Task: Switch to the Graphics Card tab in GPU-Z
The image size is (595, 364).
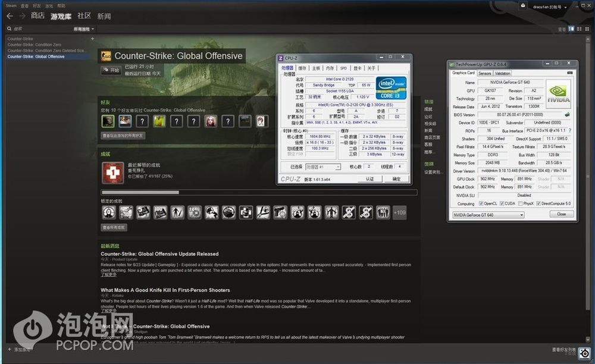Action: pyautogui.click(x=464, y=73)
